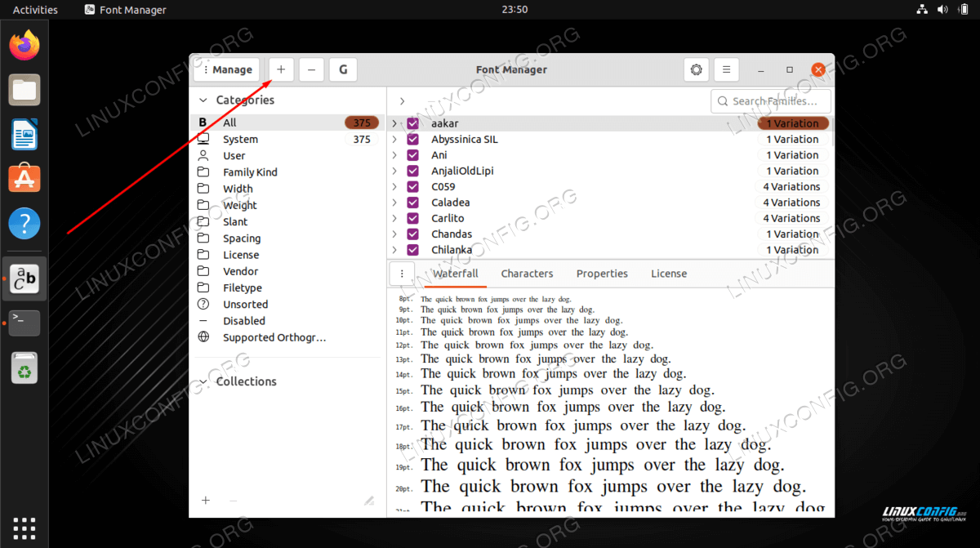The width and height of the screenshot is (980, 548).
Task: Select the Font Manager dock icon
Action: pos(24,278)
